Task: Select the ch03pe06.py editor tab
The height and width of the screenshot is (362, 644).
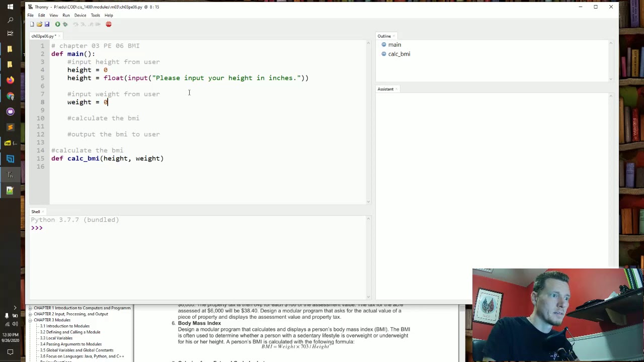Action: (x=43, y=36)
